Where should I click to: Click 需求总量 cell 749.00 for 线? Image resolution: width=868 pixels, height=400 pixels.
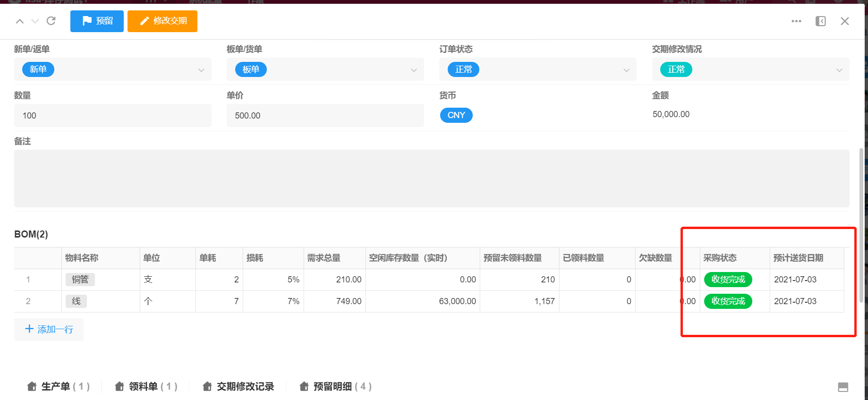coord(335,301)
